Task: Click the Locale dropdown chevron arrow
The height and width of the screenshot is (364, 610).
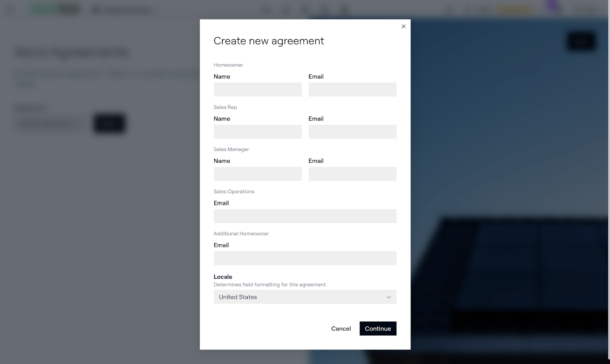Action: [388, 297]
